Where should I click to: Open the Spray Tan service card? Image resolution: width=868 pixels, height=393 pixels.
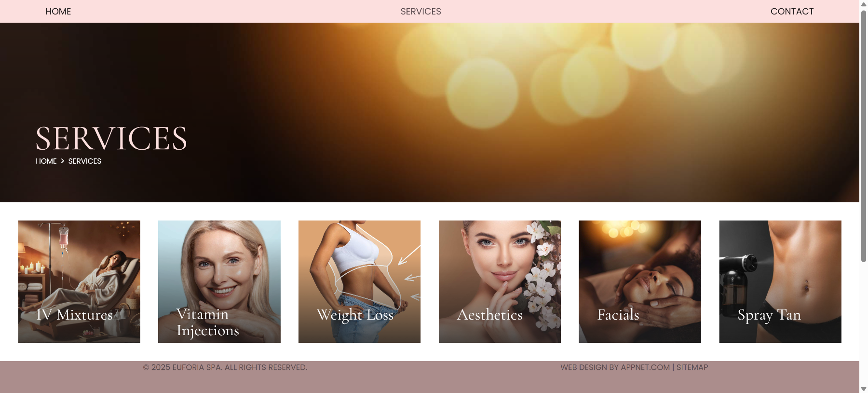pyautogui.click(x=780, y=281)
